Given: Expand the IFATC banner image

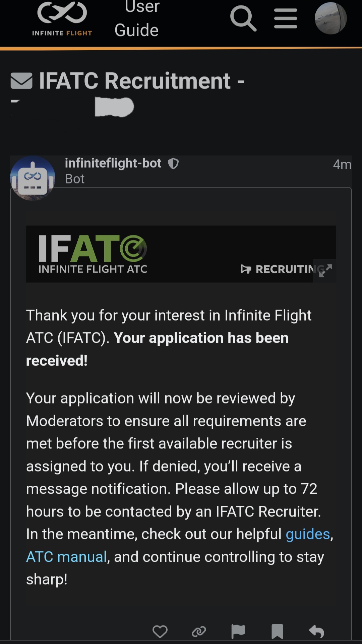Looking at the screenshot, I should tap(325, 270).
